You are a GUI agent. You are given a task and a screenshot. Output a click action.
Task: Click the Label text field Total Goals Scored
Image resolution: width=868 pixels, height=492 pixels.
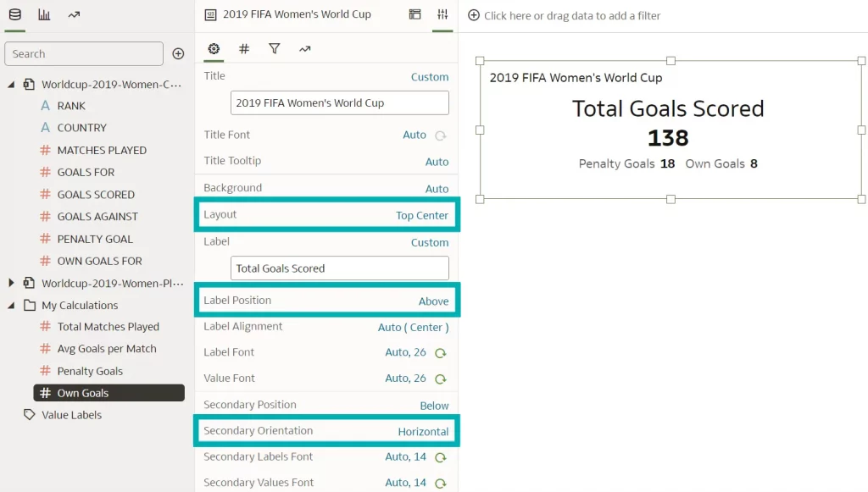tap(339, 268)
